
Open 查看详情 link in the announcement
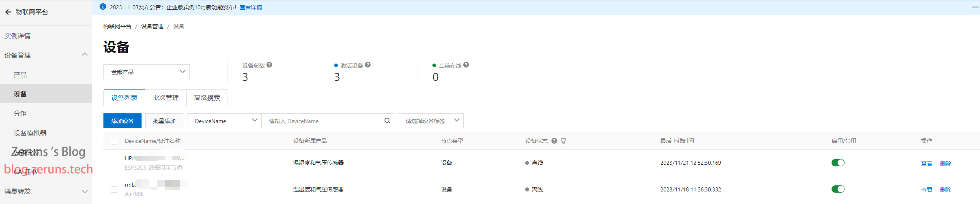[251, 7]
